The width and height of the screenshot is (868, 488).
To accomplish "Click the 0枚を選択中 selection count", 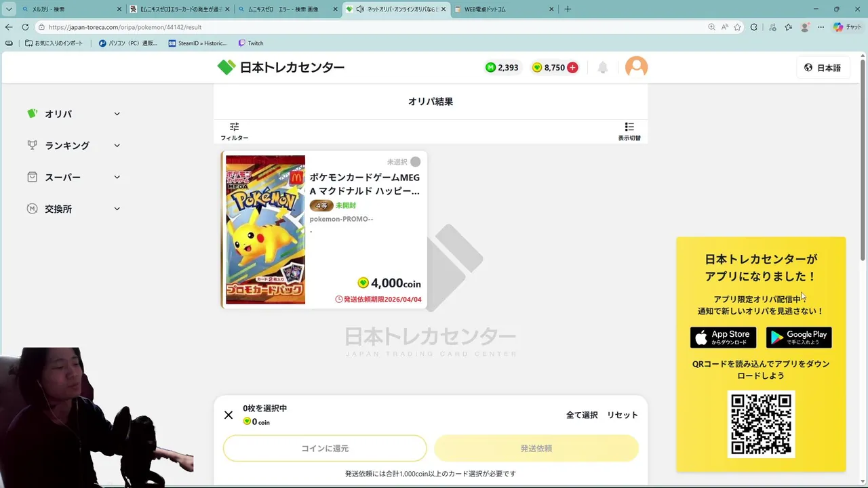I will click(x=265, y=408).
